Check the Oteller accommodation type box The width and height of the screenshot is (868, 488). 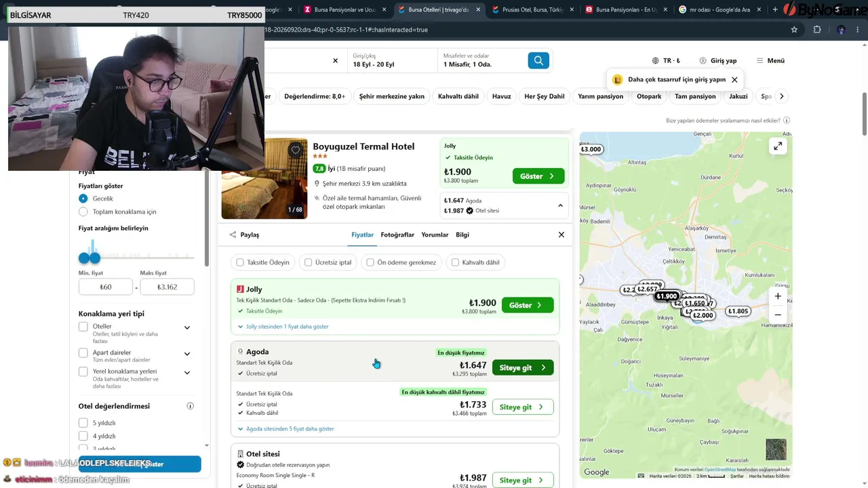click(x=83, y=327)
